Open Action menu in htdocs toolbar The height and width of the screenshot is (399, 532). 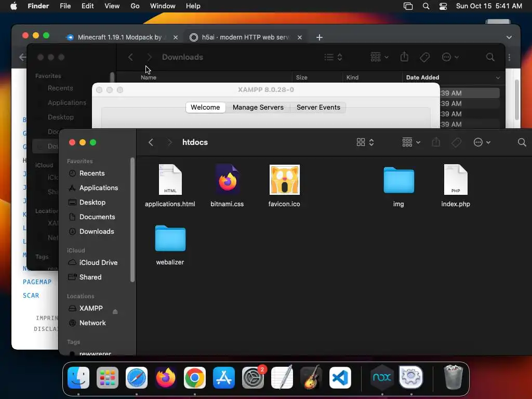point(482,142)
